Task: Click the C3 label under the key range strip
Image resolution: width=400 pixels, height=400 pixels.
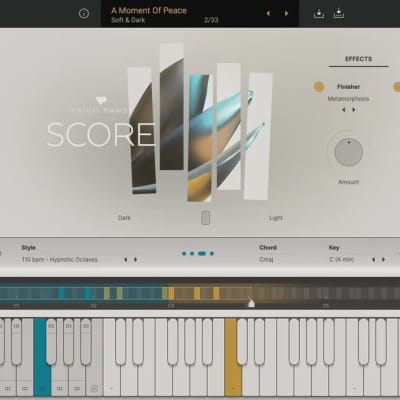Action: (x=171, y=306)
